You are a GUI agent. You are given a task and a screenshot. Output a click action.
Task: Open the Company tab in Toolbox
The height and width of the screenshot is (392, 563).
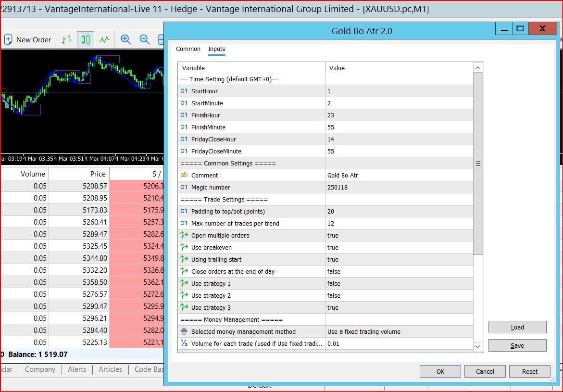(40, 369)
